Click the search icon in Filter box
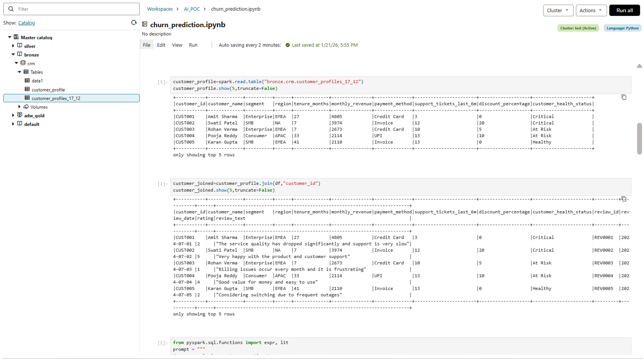The image size is (644, 360). coord(11,9)
